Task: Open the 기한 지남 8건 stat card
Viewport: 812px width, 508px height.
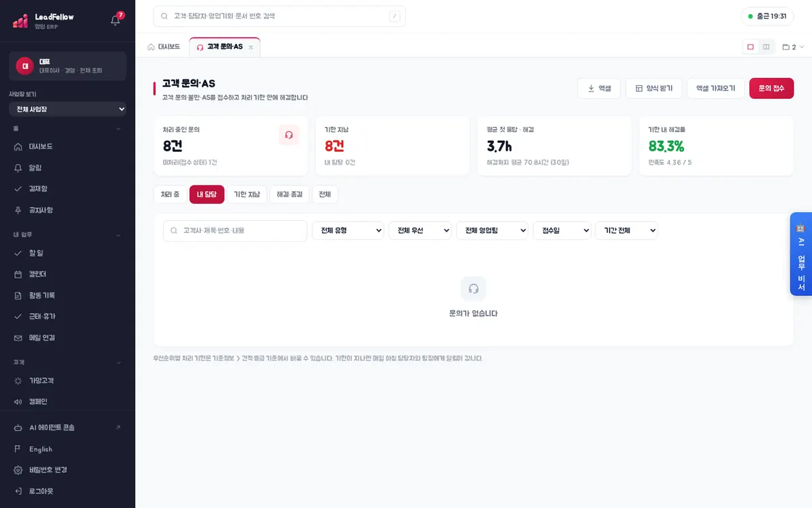Action: (392, 146)
